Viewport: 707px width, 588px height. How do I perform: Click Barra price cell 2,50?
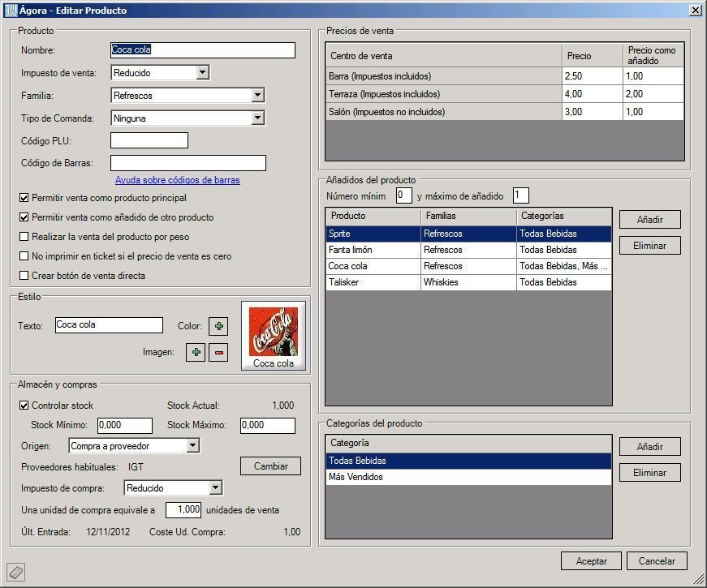coord(592,76)
